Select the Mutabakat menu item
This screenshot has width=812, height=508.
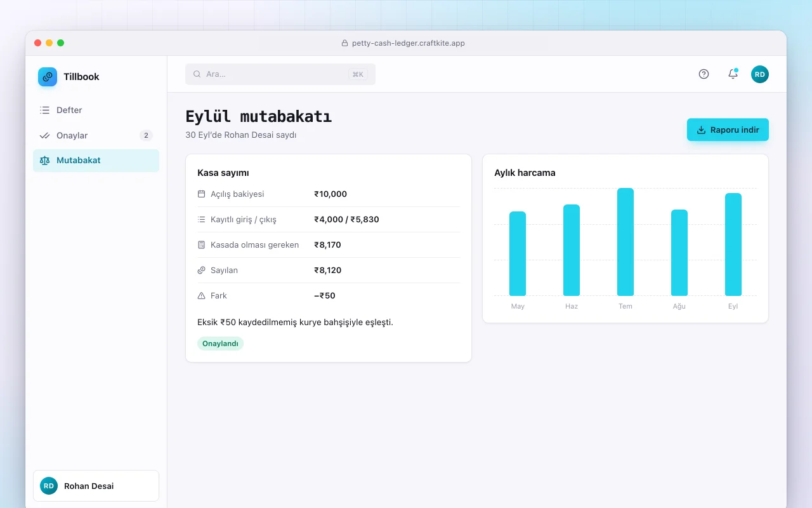(x=96, y=161)
